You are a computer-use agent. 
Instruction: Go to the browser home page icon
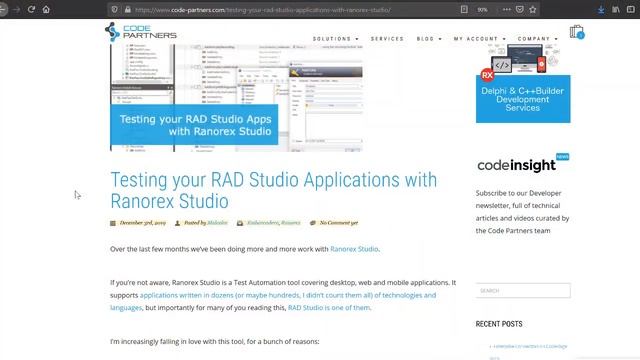click(46, 9)
